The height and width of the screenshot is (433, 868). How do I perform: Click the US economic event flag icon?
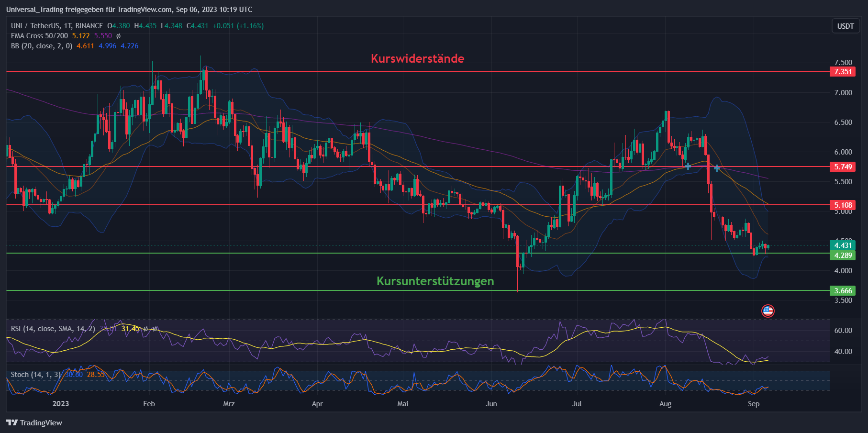768,311
